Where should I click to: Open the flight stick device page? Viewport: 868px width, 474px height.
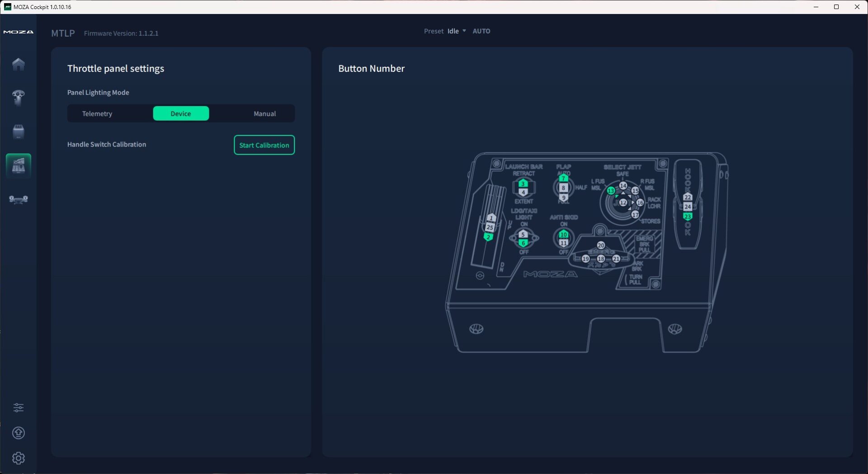[x=19, y=97]
